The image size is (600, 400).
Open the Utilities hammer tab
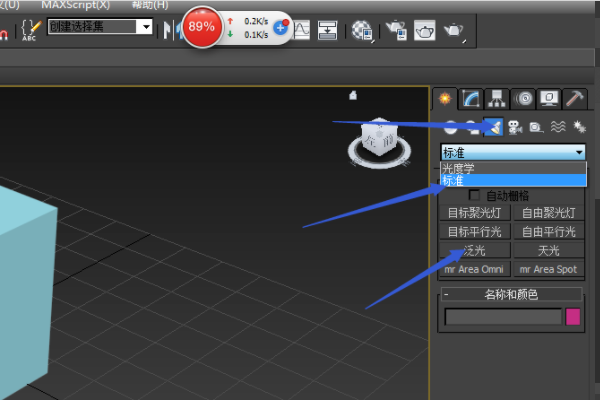(x=574, y=98)
